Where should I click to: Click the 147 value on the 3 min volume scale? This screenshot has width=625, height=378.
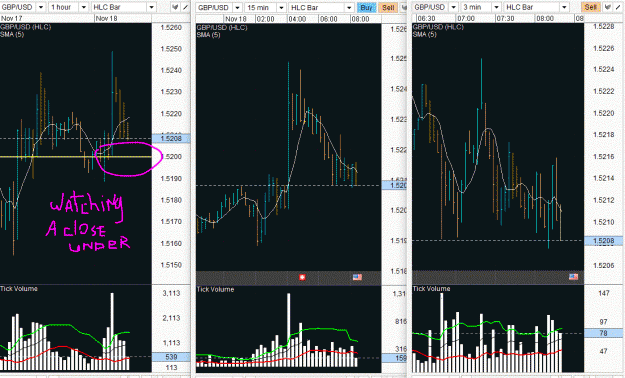pos(603,293)
